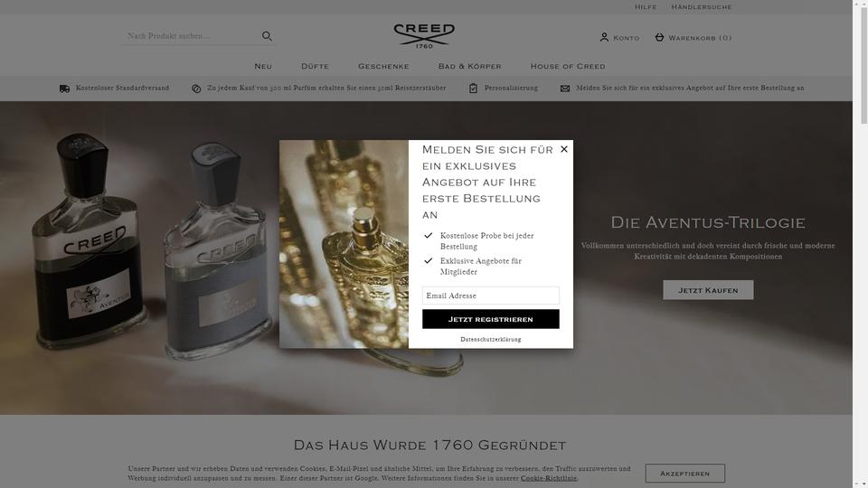Viewport: 868px width, 488px height.
Task: Click the Jetzt registrieren button
Action: (x=490, y=319)
